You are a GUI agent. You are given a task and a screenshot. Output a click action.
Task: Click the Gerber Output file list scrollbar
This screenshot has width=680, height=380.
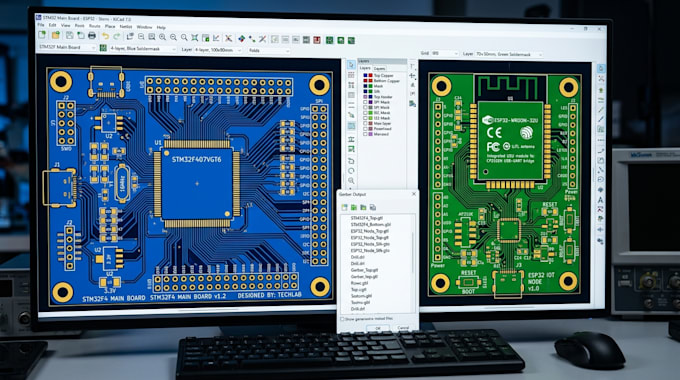point(413,254)
